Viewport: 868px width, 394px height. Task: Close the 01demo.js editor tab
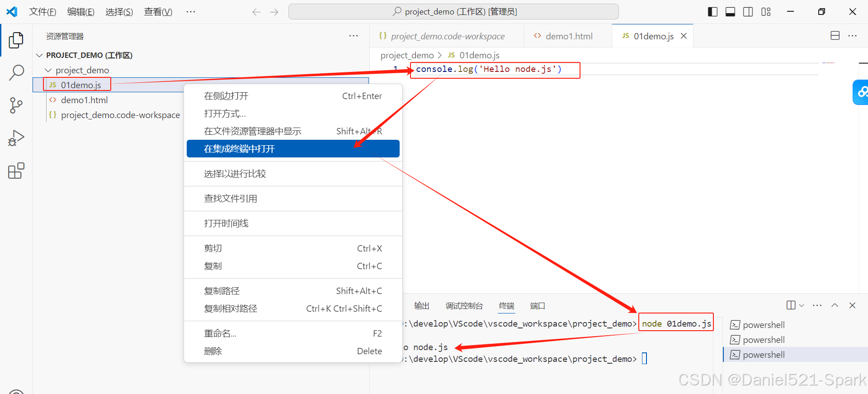pyautogui.click(x=684, y=36)
